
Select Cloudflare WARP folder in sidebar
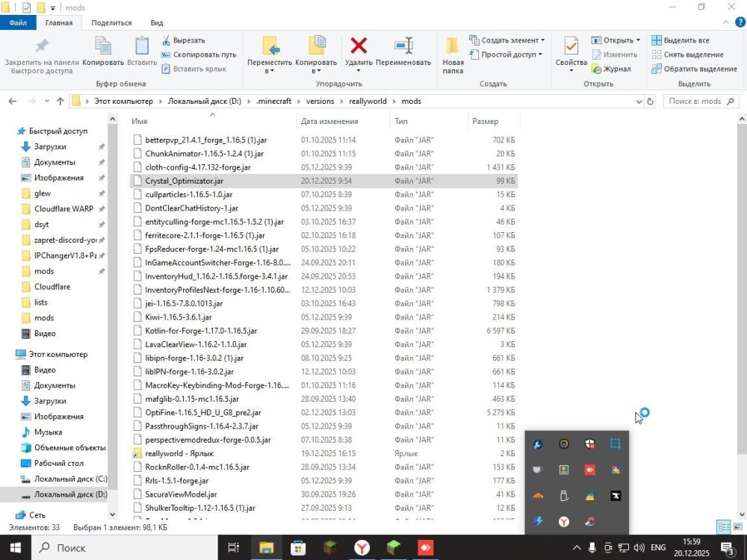click(x=63, y=208)
